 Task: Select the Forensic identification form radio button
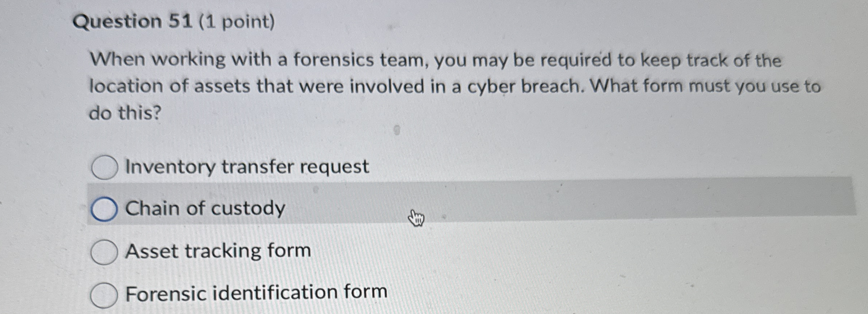point(104,294)
